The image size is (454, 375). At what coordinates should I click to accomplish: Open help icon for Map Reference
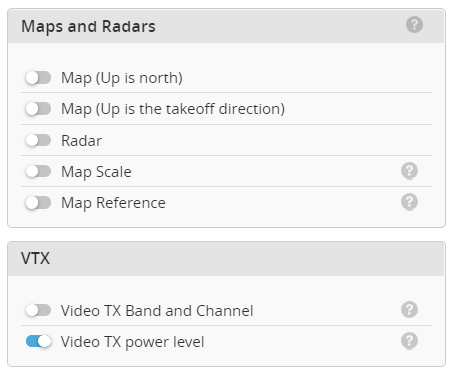coord(409,202)
